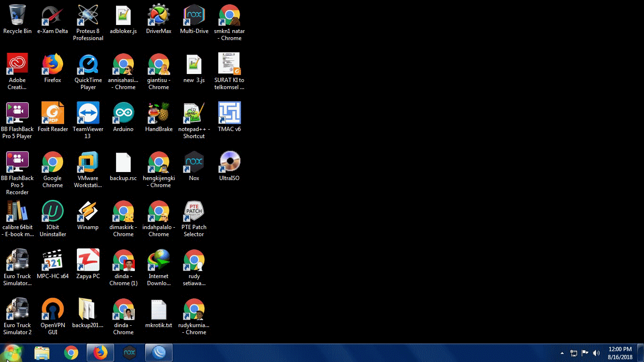Launch PTE Patch Selector
The image size is (644, 362).
click(194, 219)
